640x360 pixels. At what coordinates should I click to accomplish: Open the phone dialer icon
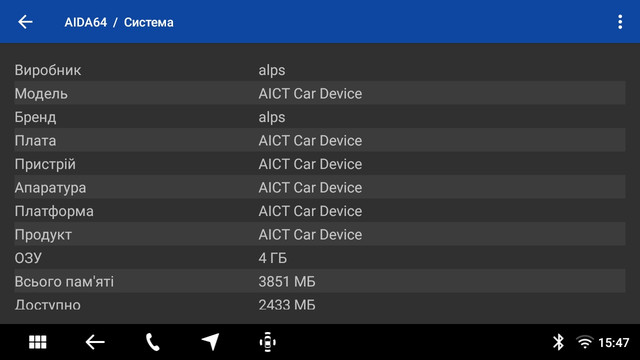tap(153, 342)
